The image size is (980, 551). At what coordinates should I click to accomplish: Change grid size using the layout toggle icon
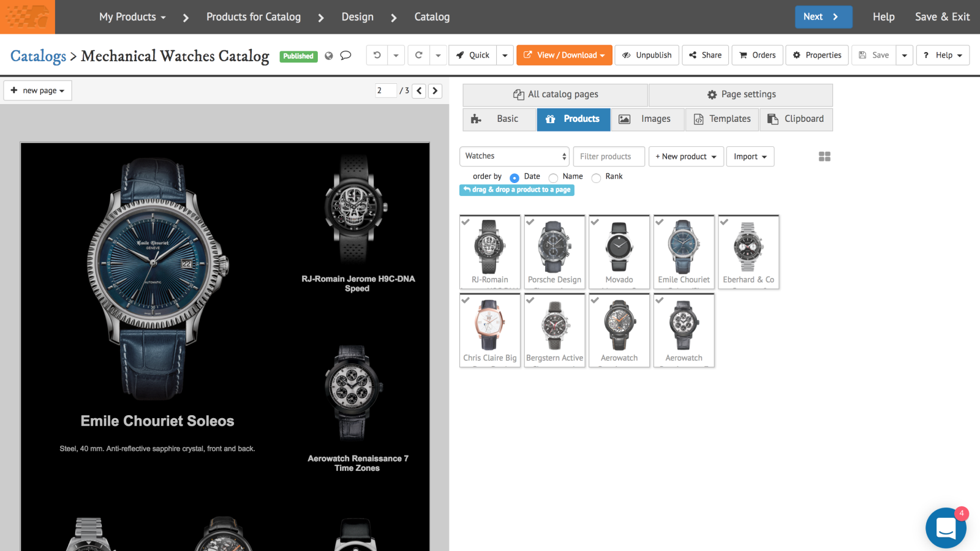tap(824, 156)
